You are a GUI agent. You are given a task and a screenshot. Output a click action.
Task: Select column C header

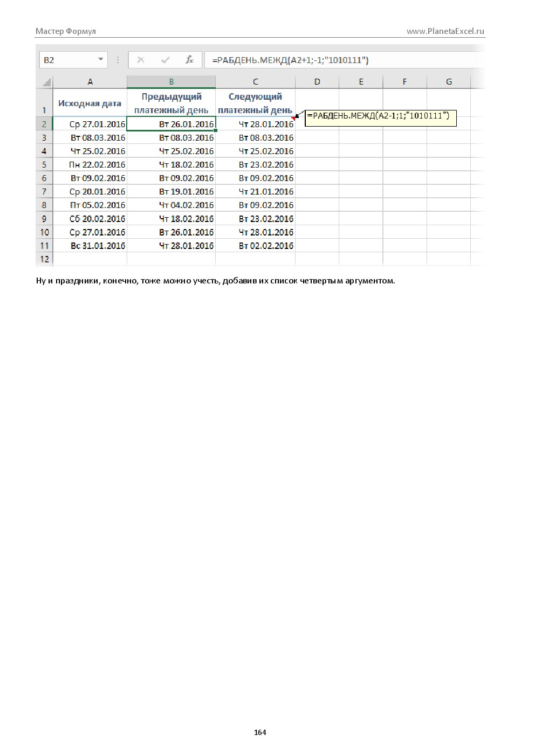tap(255, 82)
